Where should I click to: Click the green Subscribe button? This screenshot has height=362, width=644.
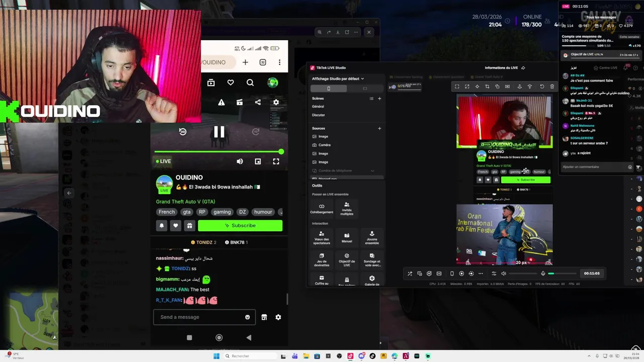pyautogui.click(x=240, y=226)
